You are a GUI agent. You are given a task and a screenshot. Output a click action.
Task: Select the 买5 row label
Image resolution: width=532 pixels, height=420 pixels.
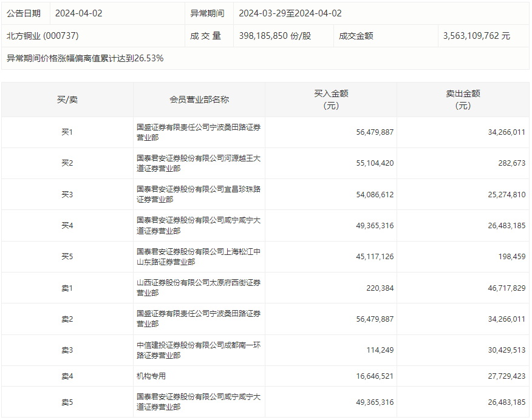[67, 257]
